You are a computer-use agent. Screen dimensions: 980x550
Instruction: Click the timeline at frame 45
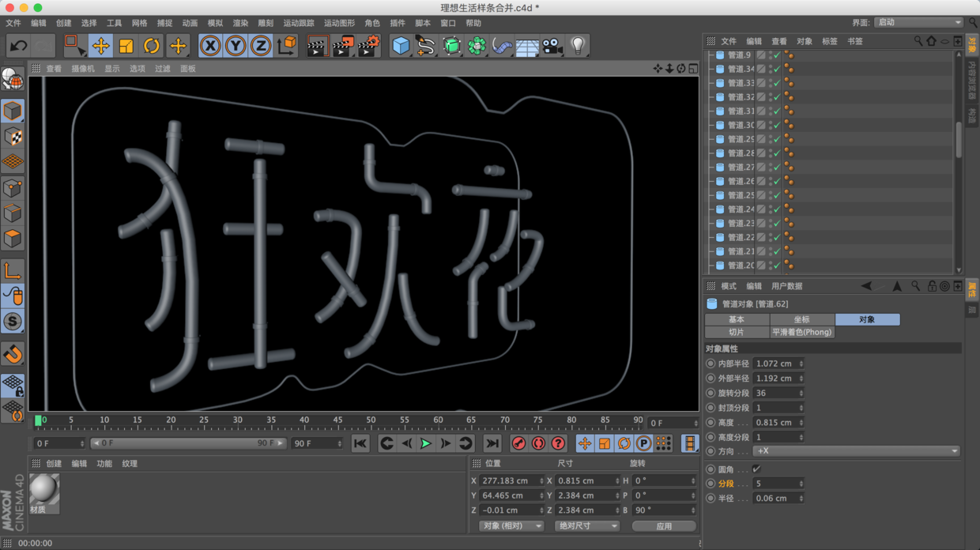337,420
